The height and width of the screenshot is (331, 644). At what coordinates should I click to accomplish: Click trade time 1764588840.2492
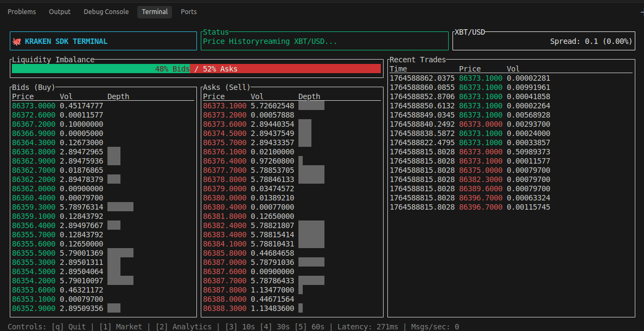422,124
